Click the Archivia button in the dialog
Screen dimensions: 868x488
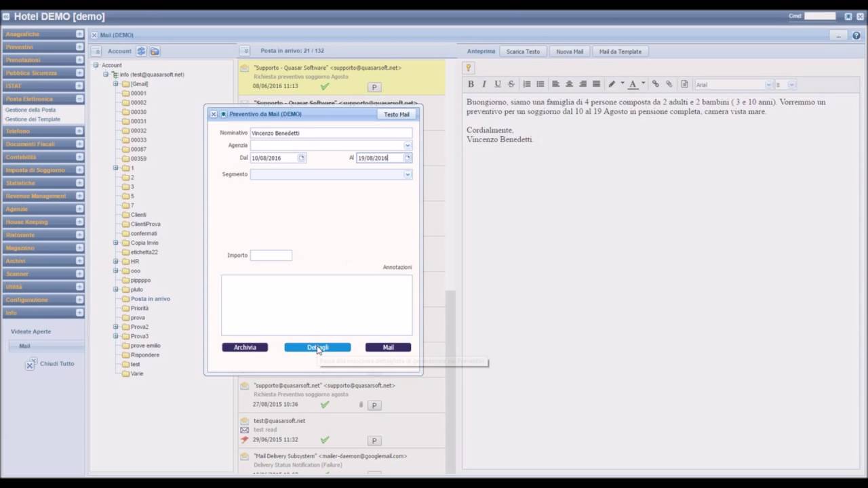[245, 347]
